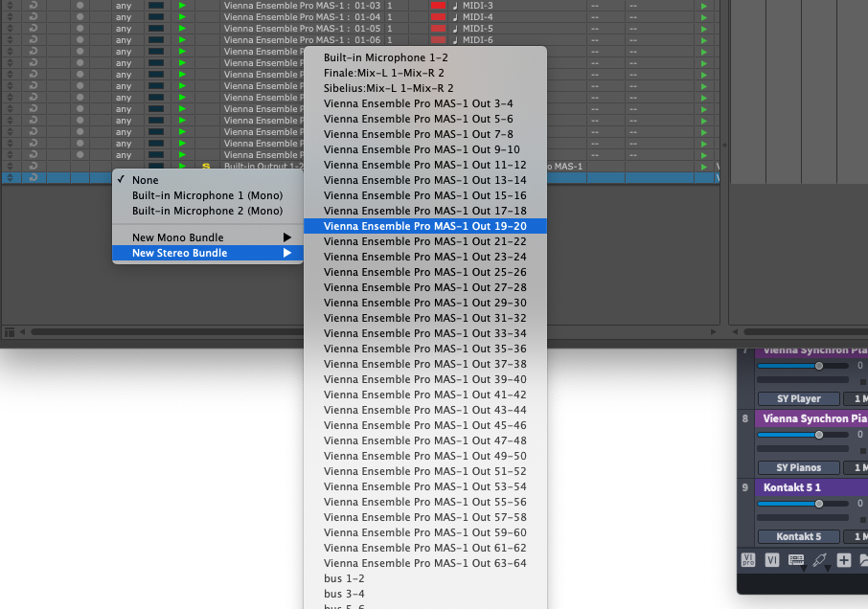Toggle the play-enable green triangle on the 01-03 row
This screenshot has height=609, width=868.
point(182,6)
